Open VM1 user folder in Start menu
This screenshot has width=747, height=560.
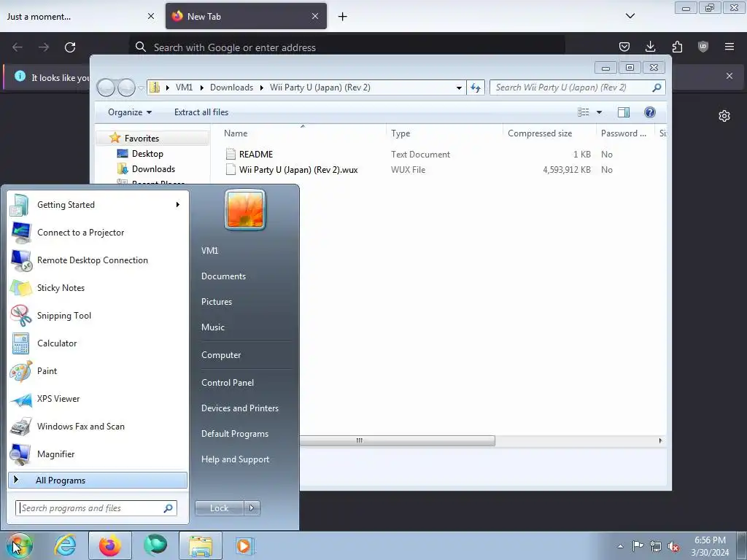tap(209, 251)
